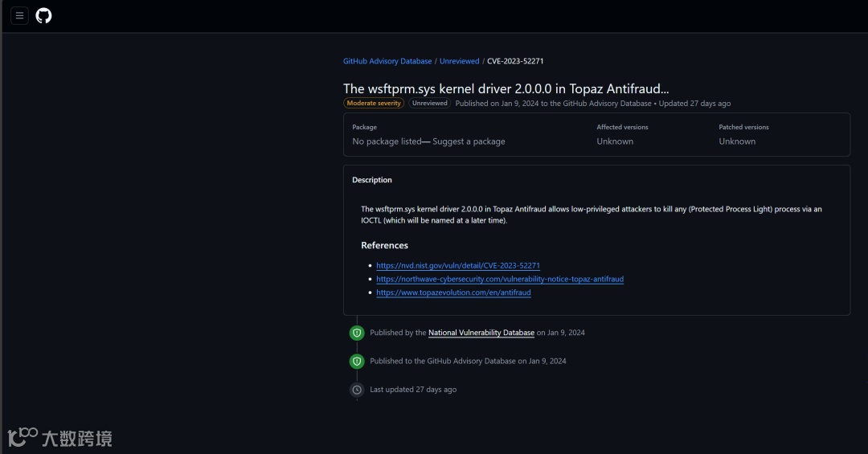Click clock icon beside Last updated

(x=357, y=390)
